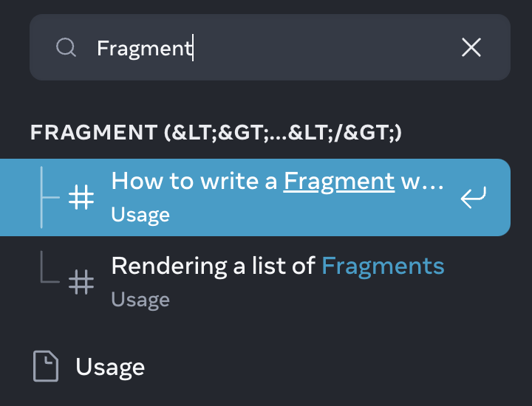Click the hash icon of the highlighted result
Image resolution: width=532 pixels, height=406 pixels.
coord(81,197)
